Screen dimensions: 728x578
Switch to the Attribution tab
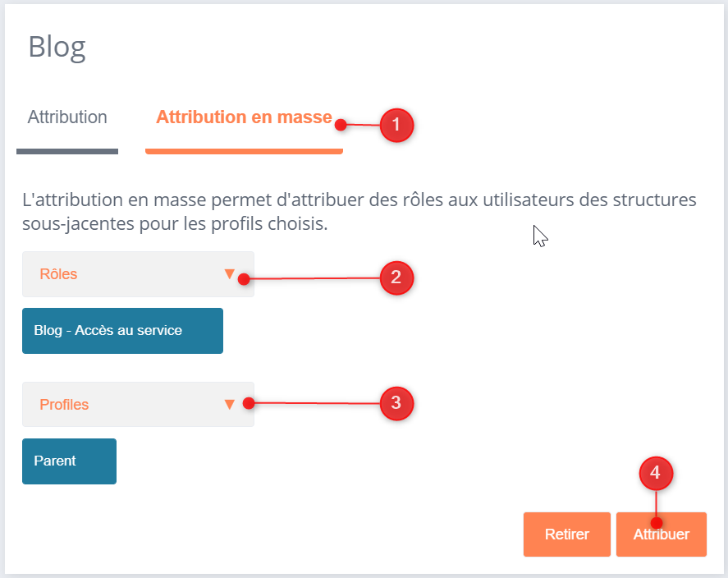tap(67, 117)
